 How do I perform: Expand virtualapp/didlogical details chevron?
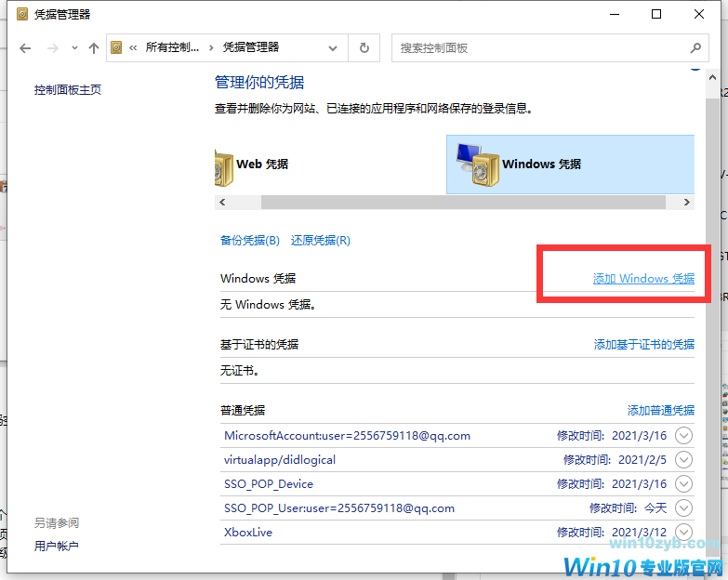click(684, 460)
